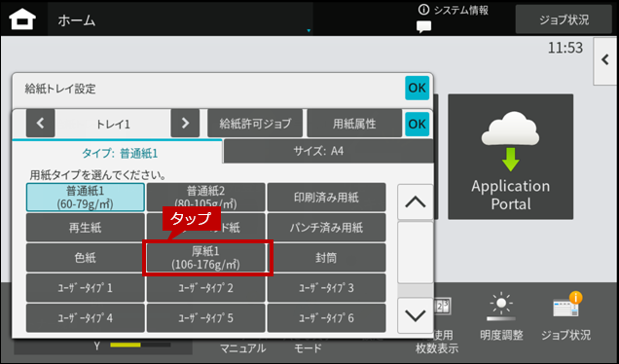Screen dimensions: 619x364
Task: Tap the speech bubble message icon
Action: pos(423,27)
